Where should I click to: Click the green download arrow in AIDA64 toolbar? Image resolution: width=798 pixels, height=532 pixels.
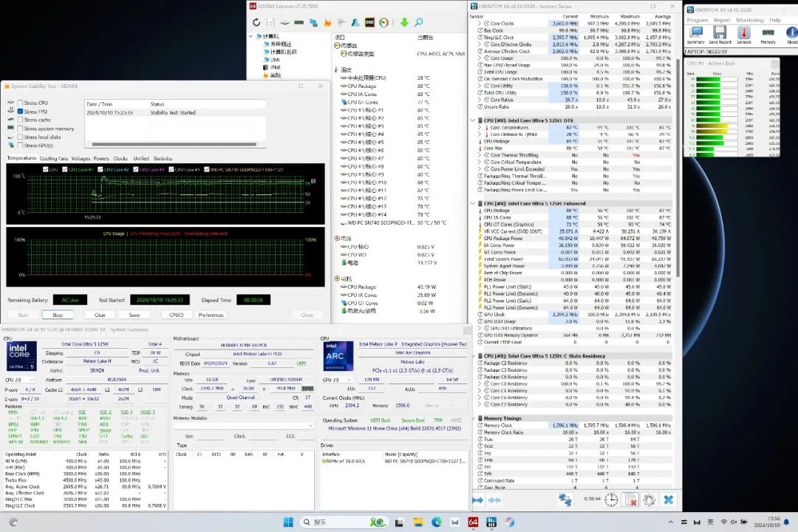click(x=404, y=22)
